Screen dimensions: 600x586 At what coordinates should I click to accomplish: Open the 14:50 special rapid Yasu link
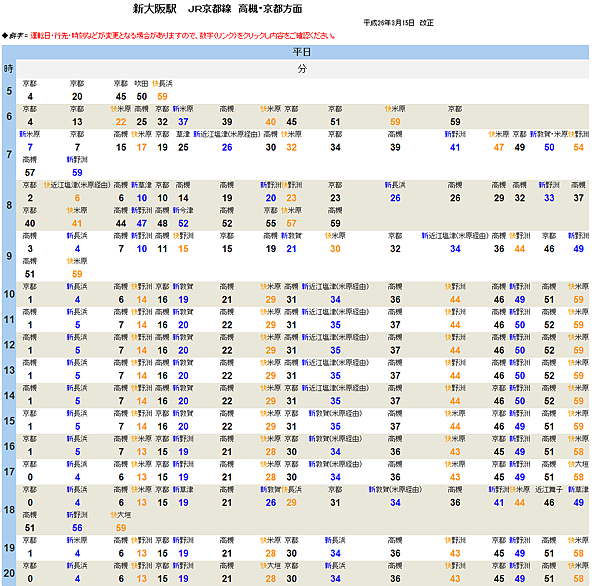(520, 401)
